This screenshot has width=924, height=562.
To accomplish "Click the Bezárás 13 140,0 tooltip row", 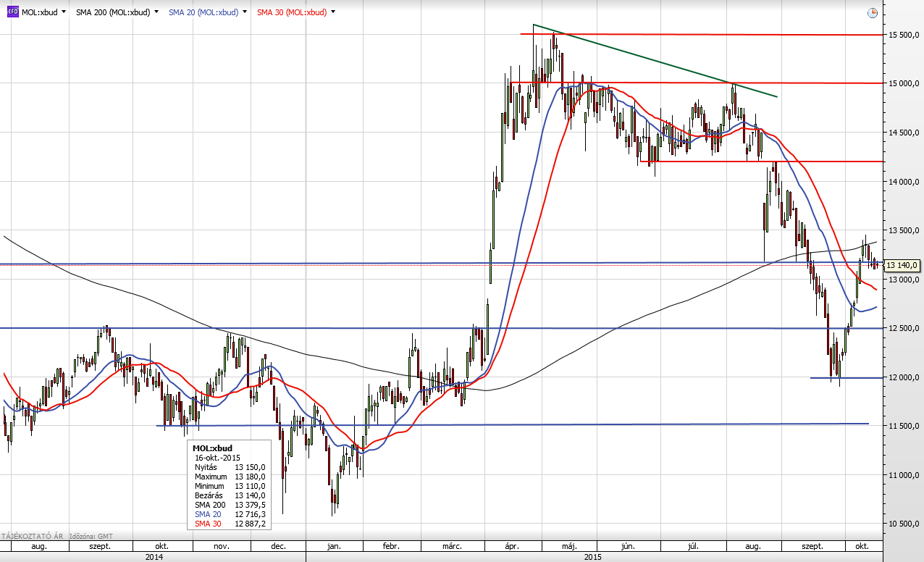I will tap(230, 496).
